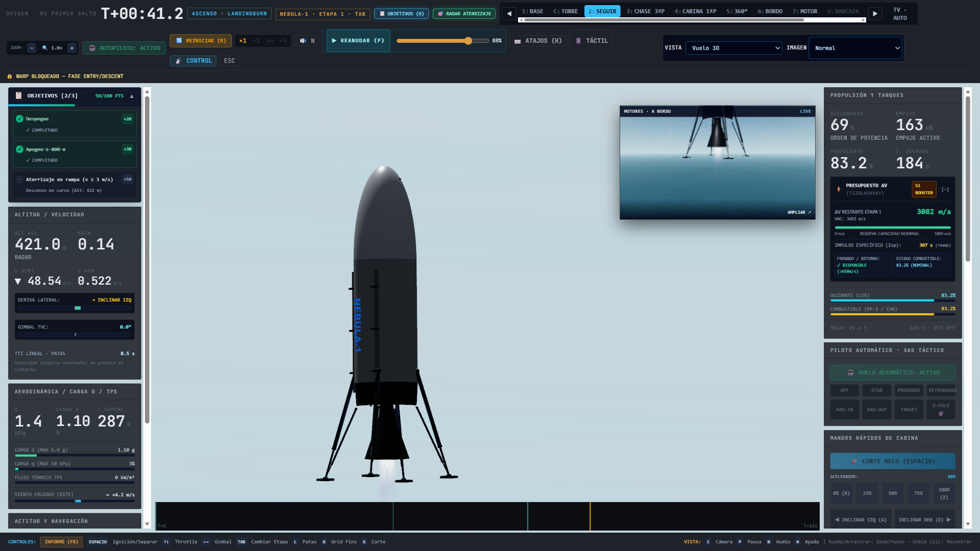This screenshot has height=551, width=980.
Task: Set throttle to 100% (Z)
Action: [x=944, y=493]
